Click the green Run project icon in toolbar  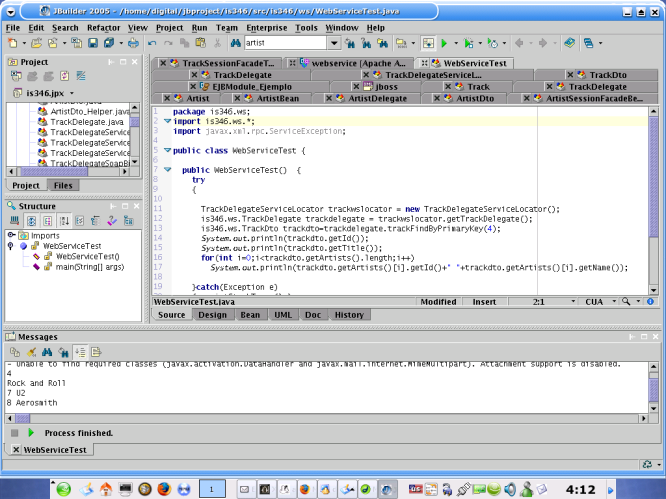coord(443,44)
